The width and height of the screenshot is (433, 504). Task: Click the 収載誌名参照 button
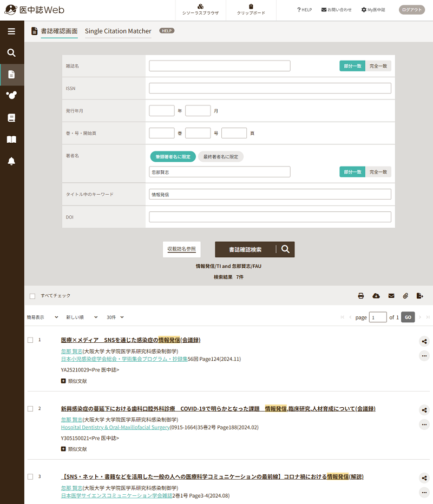tap(182, 249)
